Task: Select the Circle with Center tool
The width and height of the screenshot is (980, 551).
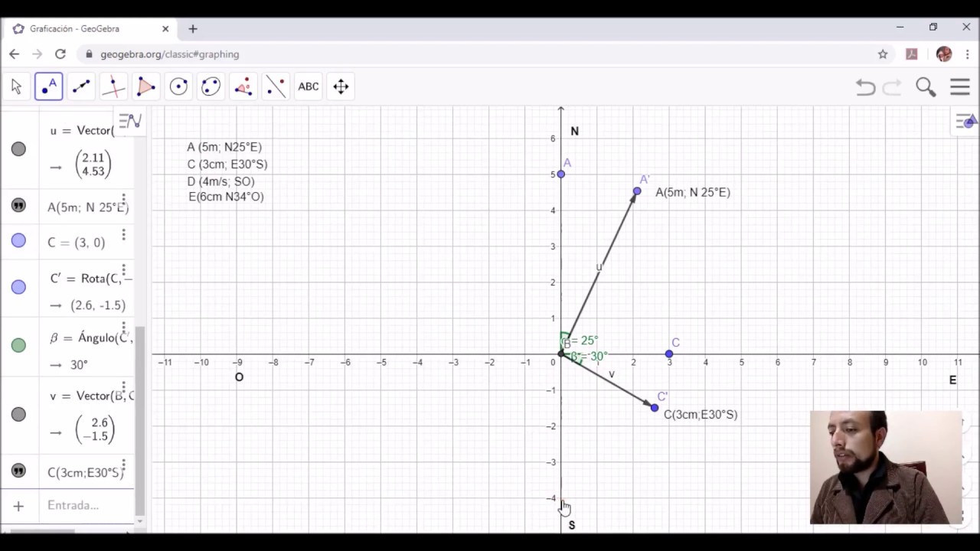Action: pyautogui.click(x=178, y=86)
